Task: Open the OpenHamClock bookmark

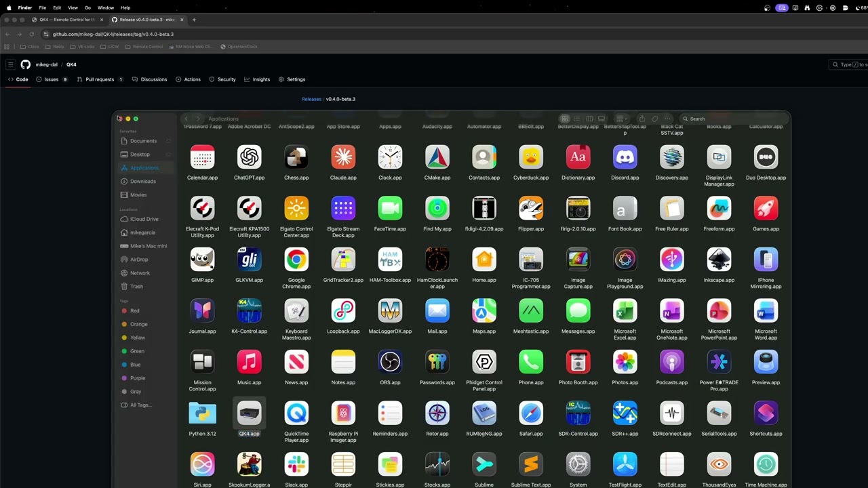Action: 239,47
